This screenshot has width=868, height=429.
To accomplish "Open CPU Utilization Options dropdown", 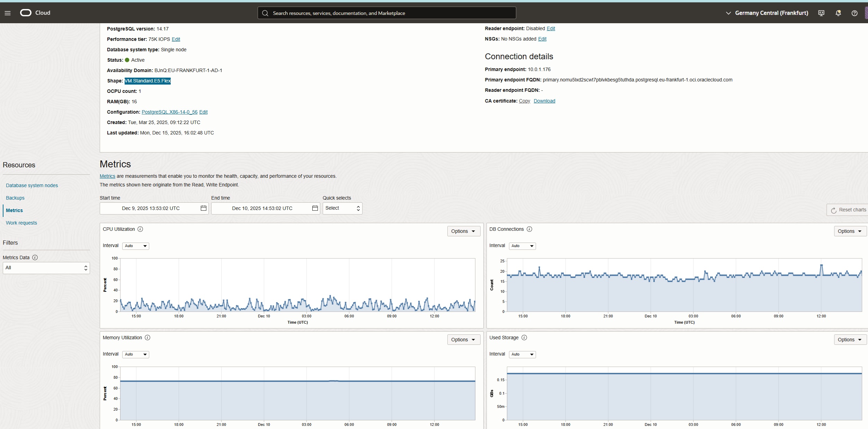I will [x=463, y=231].
